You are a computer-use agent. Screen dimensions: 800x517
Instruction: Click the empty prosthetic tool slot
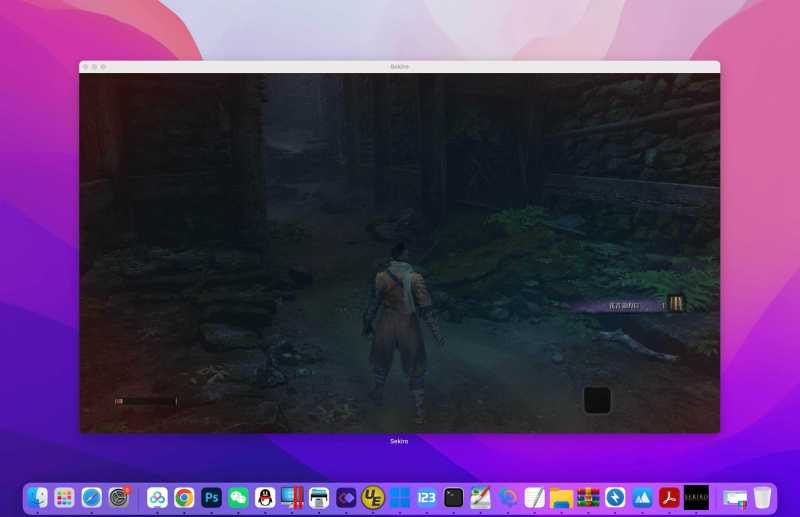pyautogui.click(x=597, y=400)
